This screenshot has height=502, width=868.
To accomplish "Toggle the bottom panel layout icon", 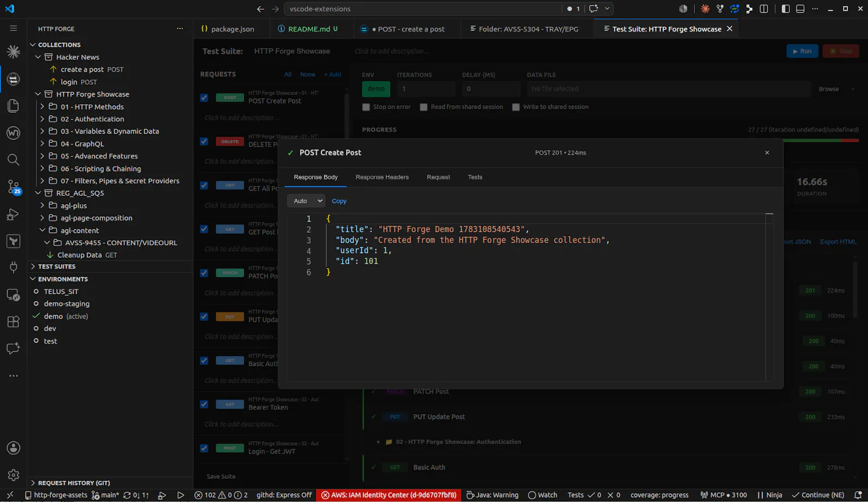I will [800, 9].
